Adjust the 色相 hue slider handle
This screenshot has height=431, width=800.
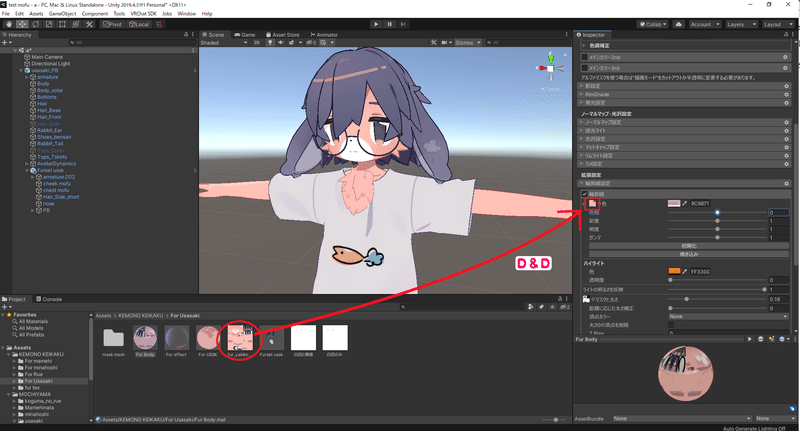(x=717, y=212)
